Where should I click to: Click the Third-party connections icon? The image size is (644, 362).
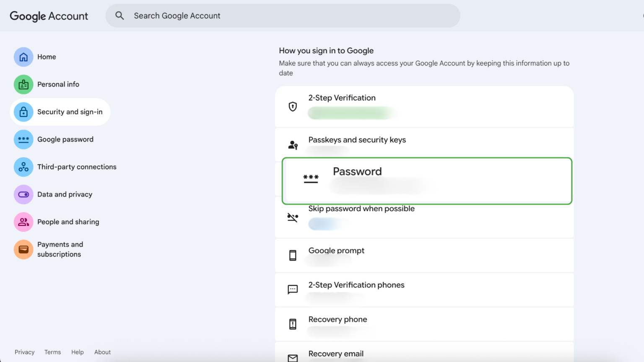pyautogui.click(x=23, y=167)
